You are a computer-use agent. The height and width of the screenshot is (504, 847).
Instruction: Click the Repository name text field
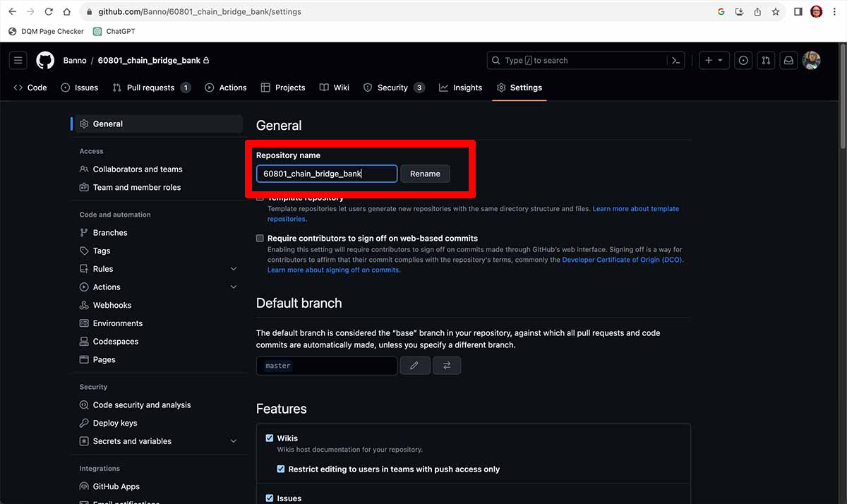click(x=326, y=174)
